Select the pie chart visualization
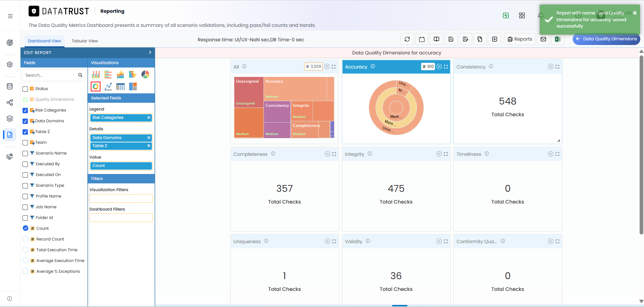The image size is (644, 307). (145, 75)
